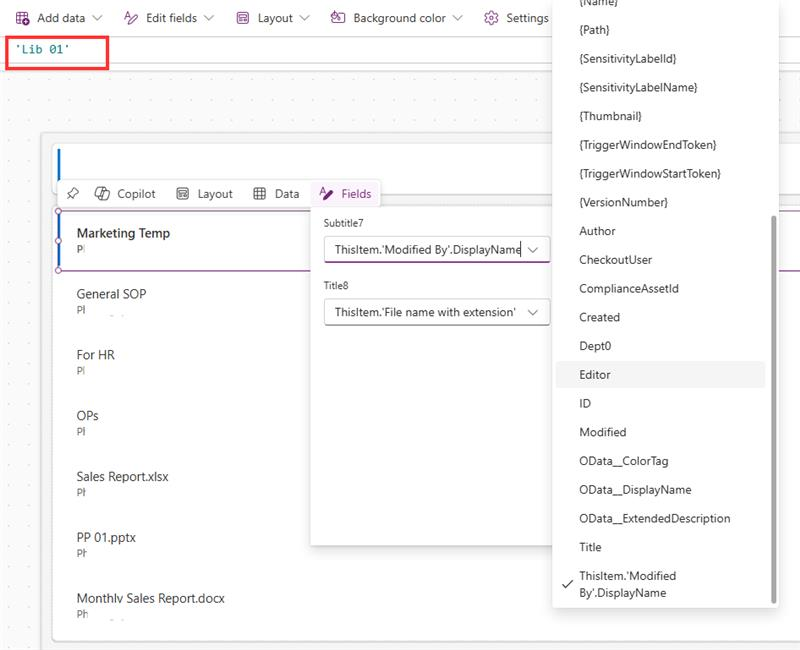
Task: Click the Add data table icon
Action: [22, 18]
